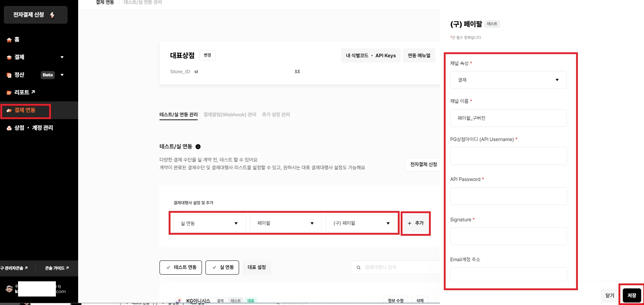Click the 채널 이름 input field
The width and height of the screenshot is (644, 305).
tap(508, 118)
